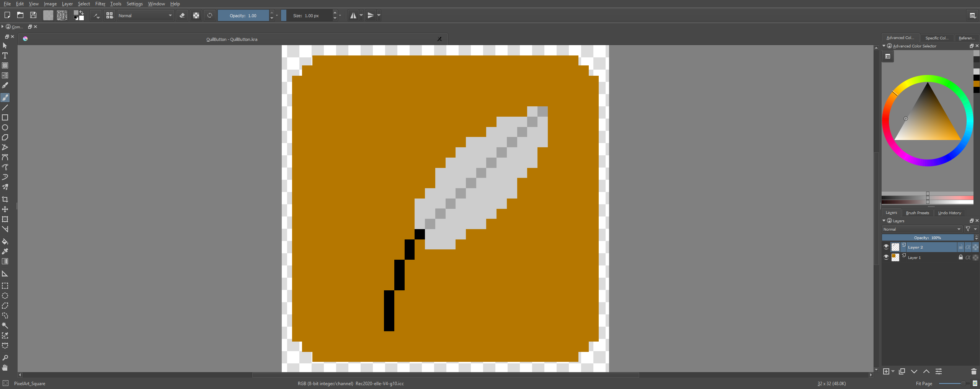Open horizontal mirror options arrow
Screen dimensions: 980x389
click(361, 15)
